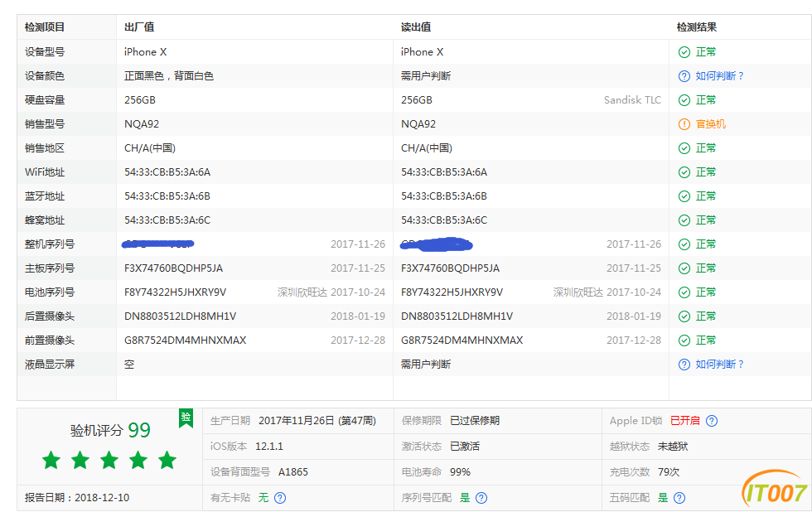
Task: Click the help icon next to 序列号匹配
Action: pos(481,498)
